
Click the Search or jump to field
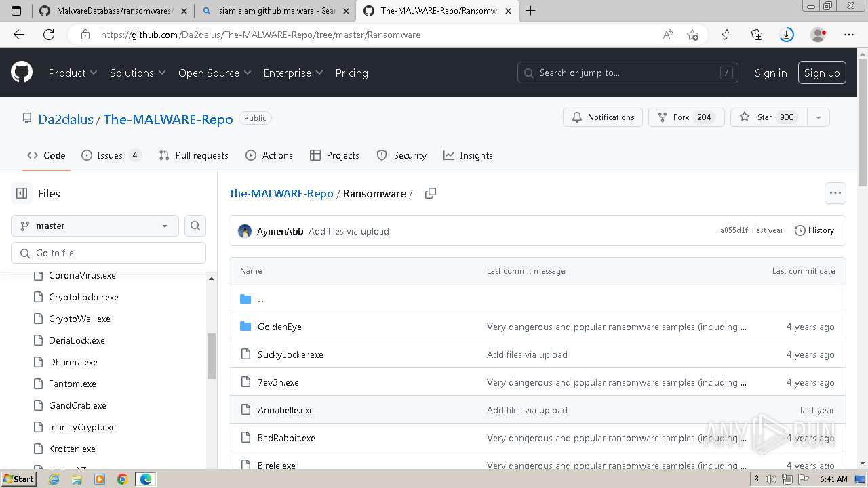(628, 73)
